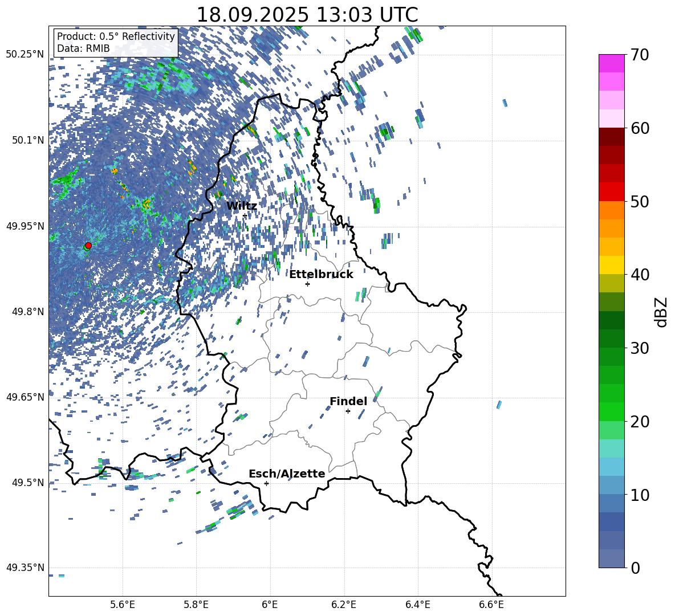Click the 6.2°E longitude label
This screenshot has width=675, height=616.
coord(344,605)
